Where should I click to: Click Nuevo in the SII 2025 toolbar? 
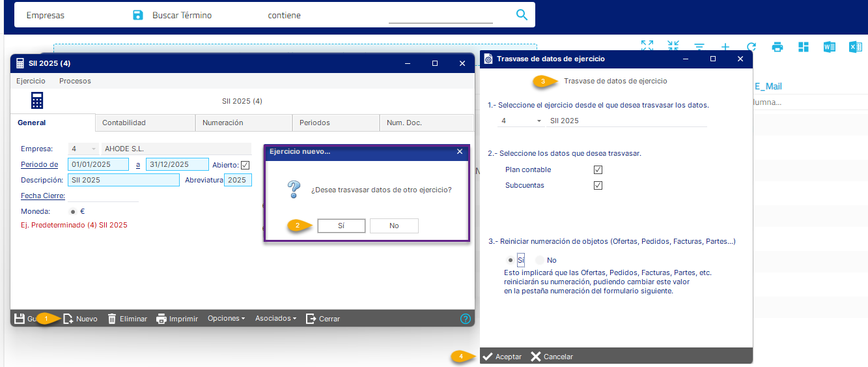click(x=80, y=319)
